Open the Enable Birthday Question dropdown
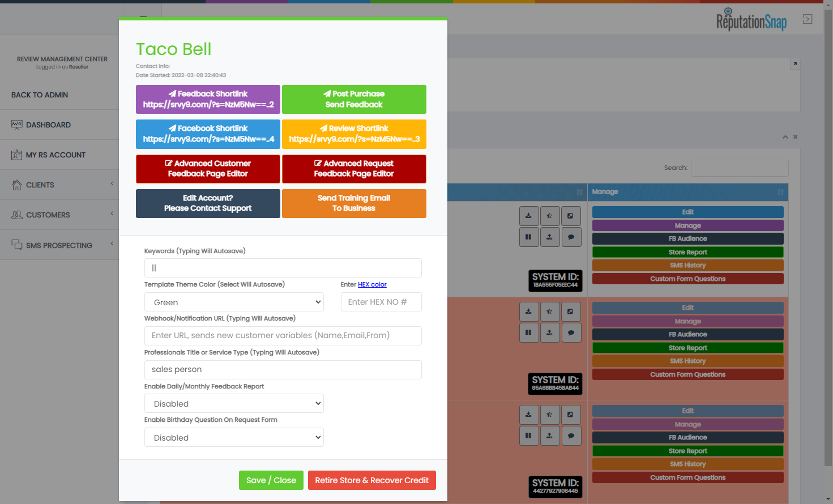Viewport: 833px width, 504px height. coord(234,438)
